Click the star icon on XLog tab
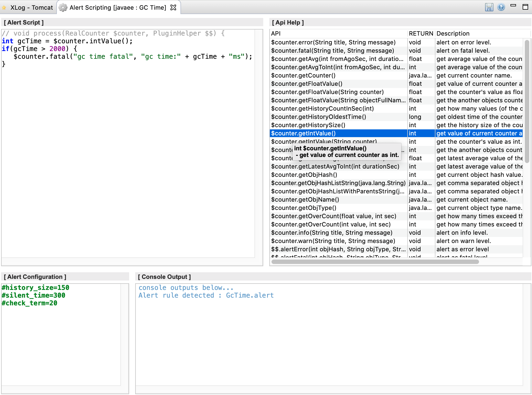 tap(4, 8)
